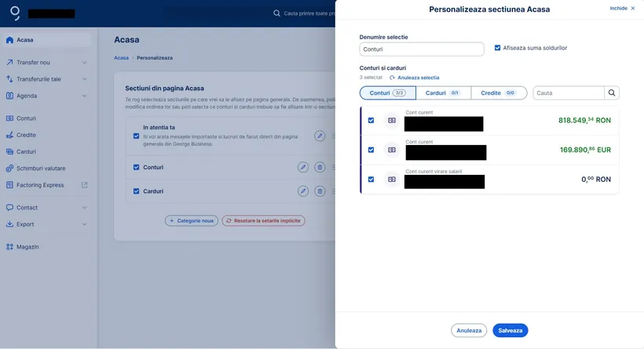The height and width of the screenshot is (349, 644).
Task: Expand the Transfer nou menu chevron
Action: [84, 62]
